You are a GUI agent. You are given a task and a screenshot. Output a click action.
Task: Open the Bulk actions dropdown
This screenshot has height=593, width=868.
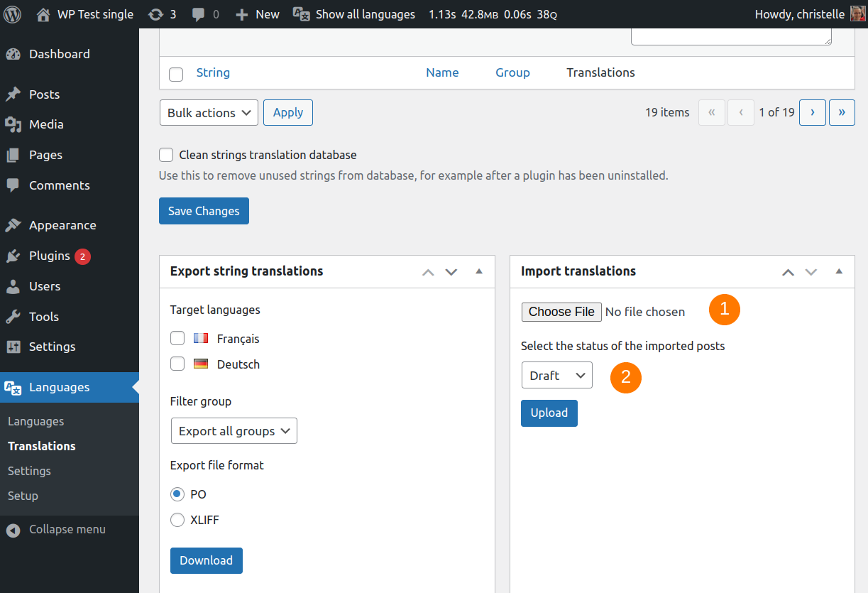209,113
